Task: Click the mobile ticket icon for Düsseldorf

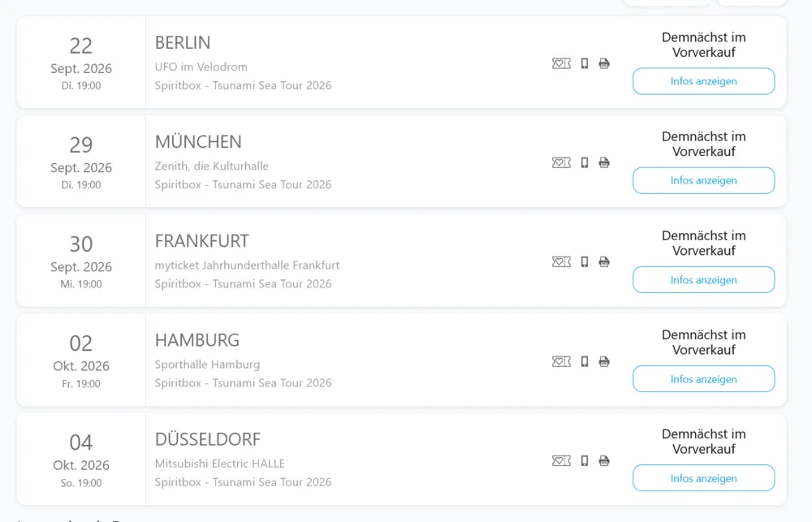Action: 585,460
